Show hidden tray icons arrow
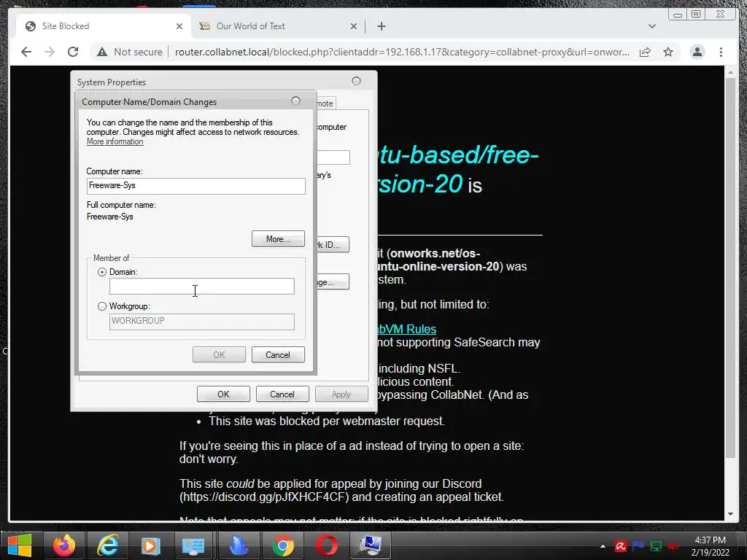 [x=603, y=546]
